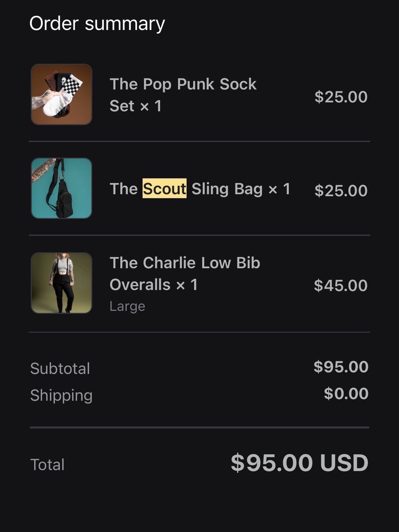Select the Large size label
Screen dimensions: 399x532
tap(127, 307)
